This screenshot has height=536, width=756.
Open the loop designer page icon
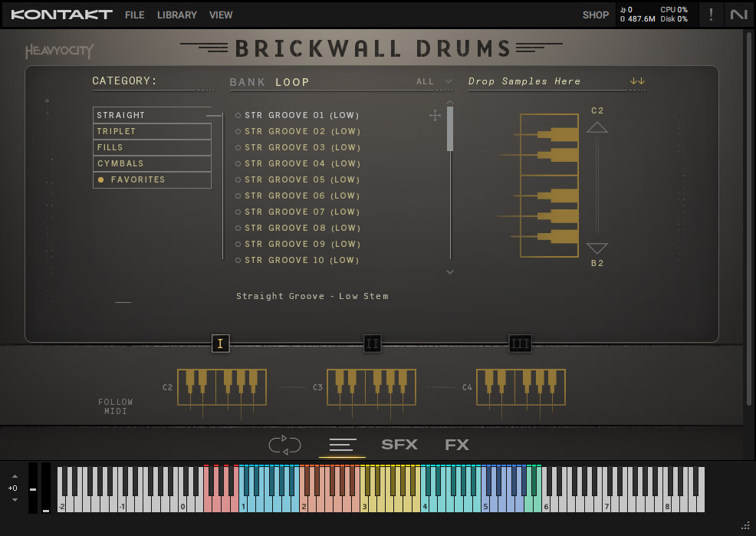[x=285, y=445]
